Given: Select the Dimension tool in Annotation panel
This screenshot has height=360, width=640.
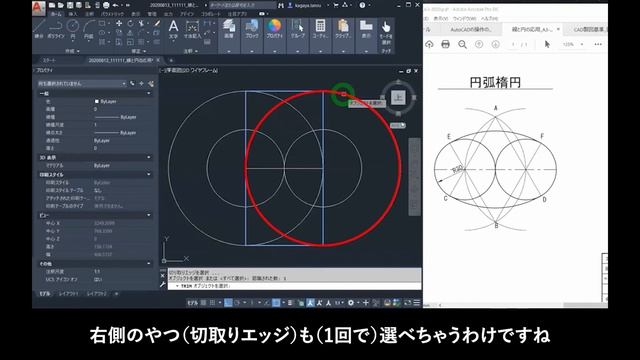Looking at the screenshot, I should (x=192, y=29).
